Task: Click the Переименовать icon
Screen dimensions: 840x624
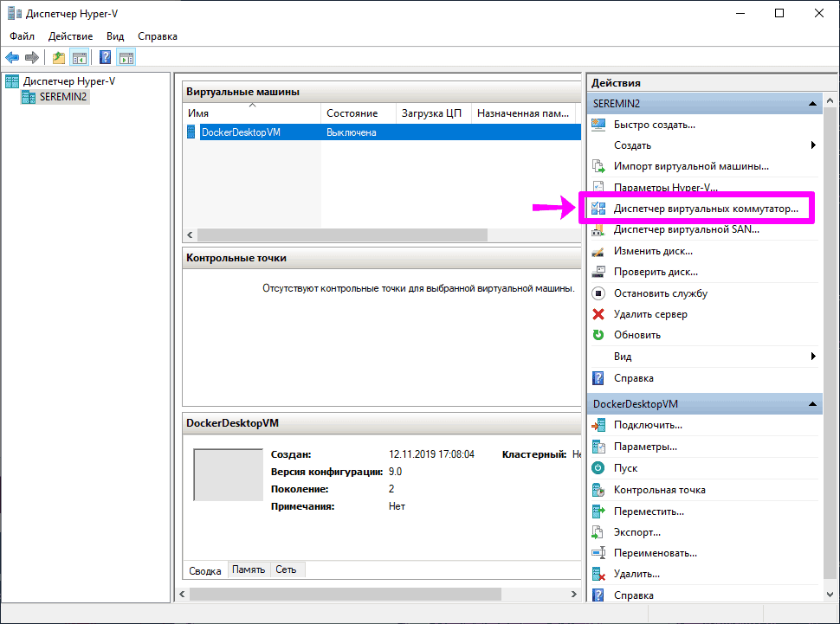Action: coord(598,553)
